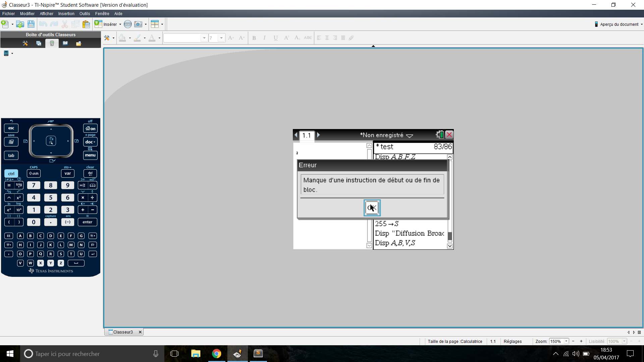The width and height of the screenshot is (644, 362).
Task: Toggle strikethrough ABC formatting
Action: [308, 38]
